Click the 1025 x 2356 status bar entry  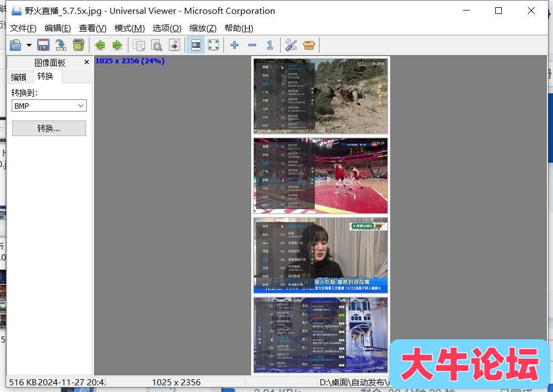(x=176, y=383)
